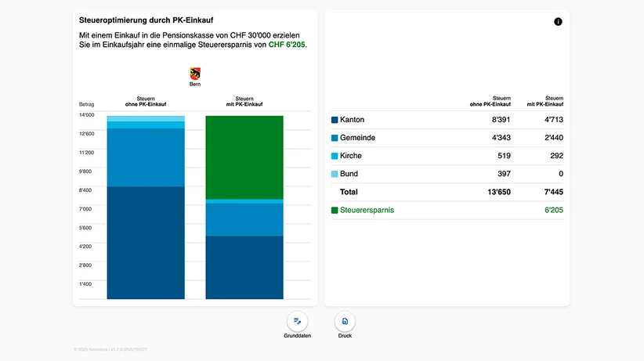Click the dark blue Kanton segment of the left bar
The width and height of the screenshot is (644, 361).
(x=146, y=243)
